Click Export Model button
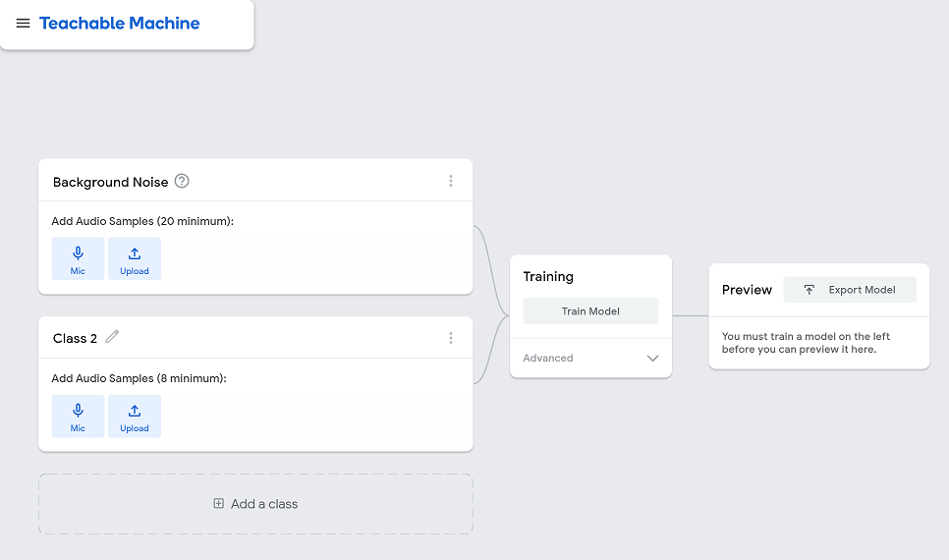Screen dimensions: 949x560 [850, 290]
